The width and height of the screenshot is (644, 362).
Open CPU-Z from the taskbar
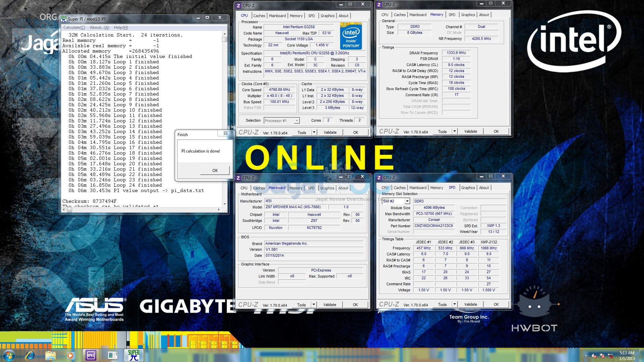tap(91, 355)
